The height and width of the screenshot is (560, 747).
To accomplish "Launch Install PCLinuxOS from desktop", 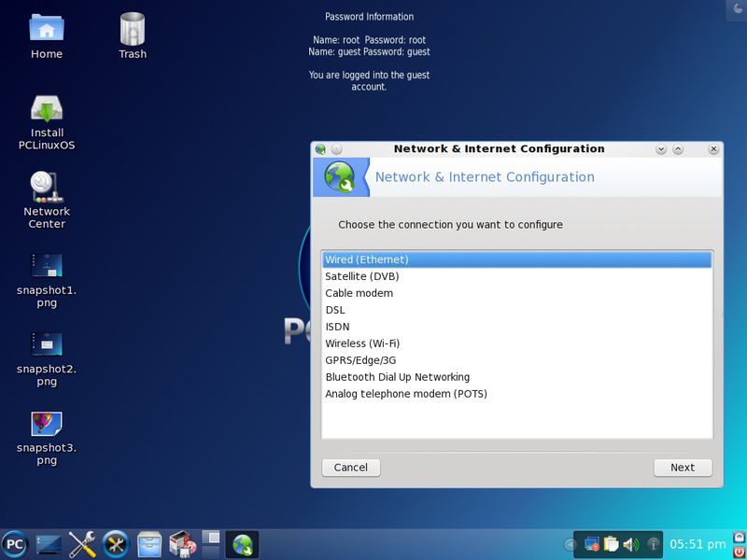I will 47,122.
